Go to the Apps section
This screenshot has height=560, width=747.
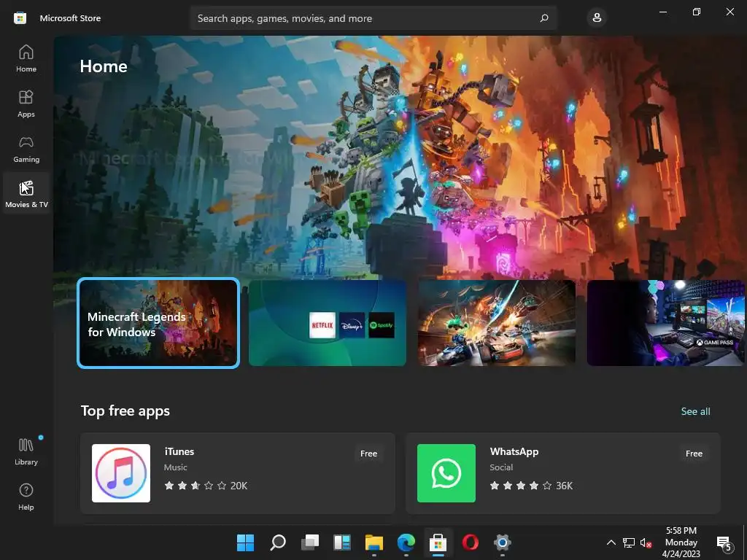pyautogui.click(x=26, y=104)
